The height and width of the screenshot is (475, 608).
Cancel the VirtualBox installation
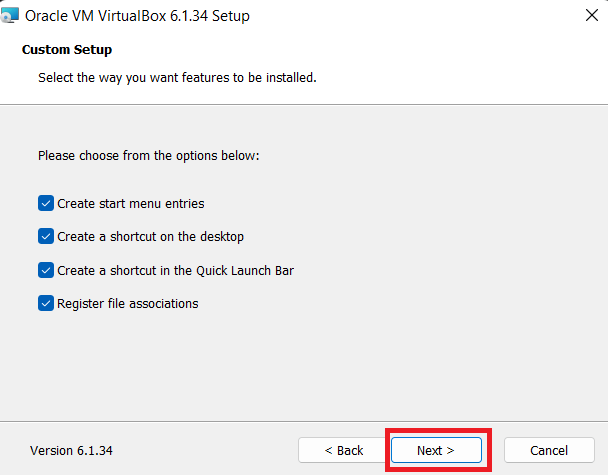[549, 450]
